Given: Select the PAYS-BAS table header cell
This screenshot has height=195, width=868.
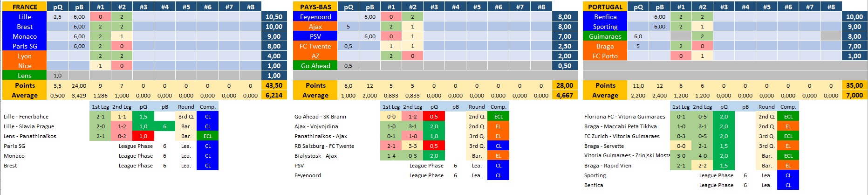Looking at the screenshot, I should pyautogui.click(x=315, y=7).
